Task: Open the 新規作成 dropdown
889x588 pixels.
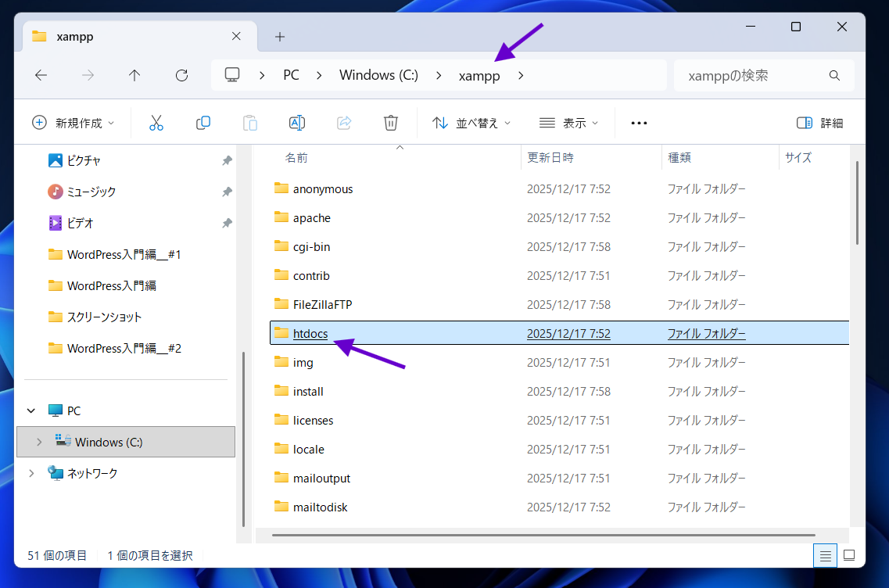Action: (x=73, y=123)
